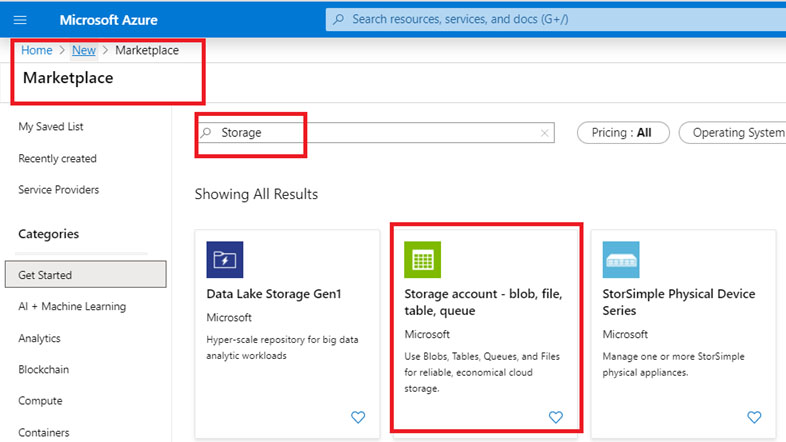Choose AI + Machine Learning category
Image resolution: width=786 pixels, height=442 pixels.
coord(72,306)
